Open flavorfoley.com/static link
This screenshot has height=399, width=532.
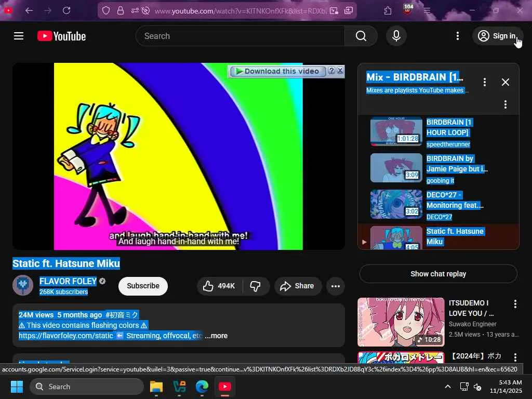(66, 336)
